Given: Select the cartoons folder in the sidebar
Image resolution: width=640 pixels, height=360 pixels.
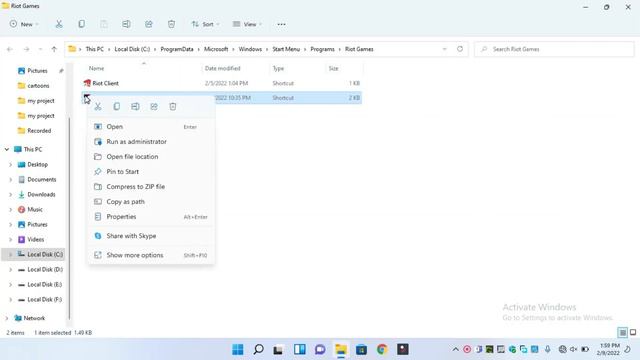Looking at the screenshot, I should pyautogui.click(x=33, y=86).
